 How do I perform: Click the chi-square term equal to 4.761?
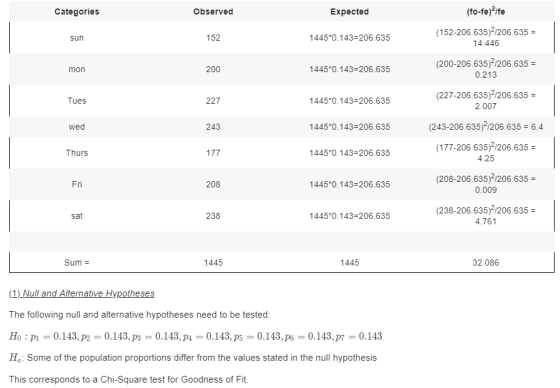click(486, 215)
